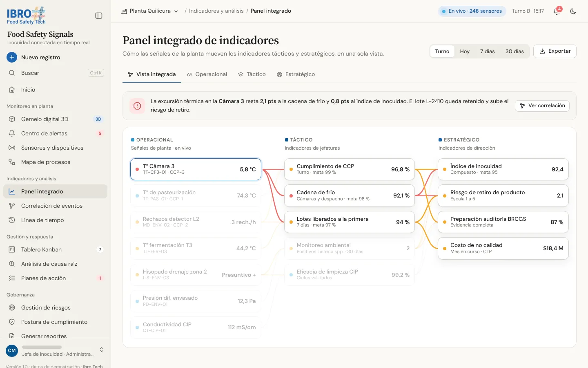Select the 7 días time range
The height and width of the screenshot is (368, 588).
488,51
